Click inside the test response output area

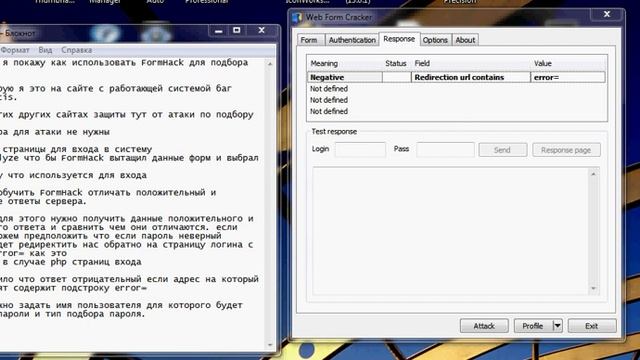click(x=450, y=231)
